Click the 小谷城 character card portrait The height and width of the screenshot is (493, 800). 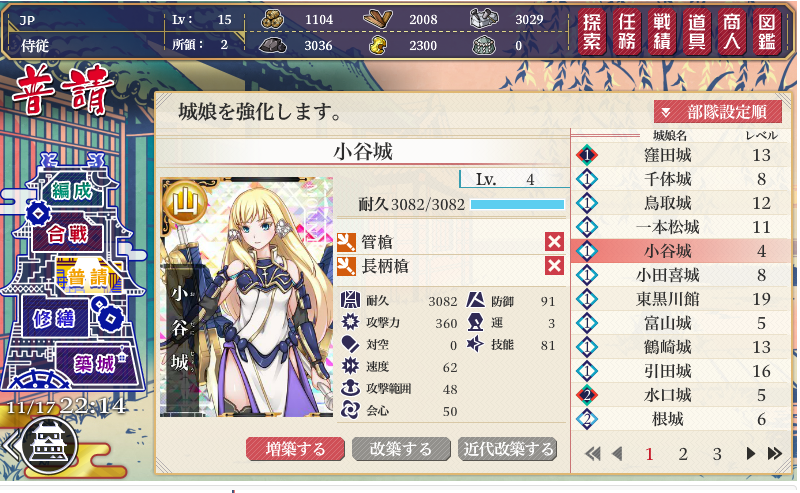pyautogui.click(x=247, y=297)
